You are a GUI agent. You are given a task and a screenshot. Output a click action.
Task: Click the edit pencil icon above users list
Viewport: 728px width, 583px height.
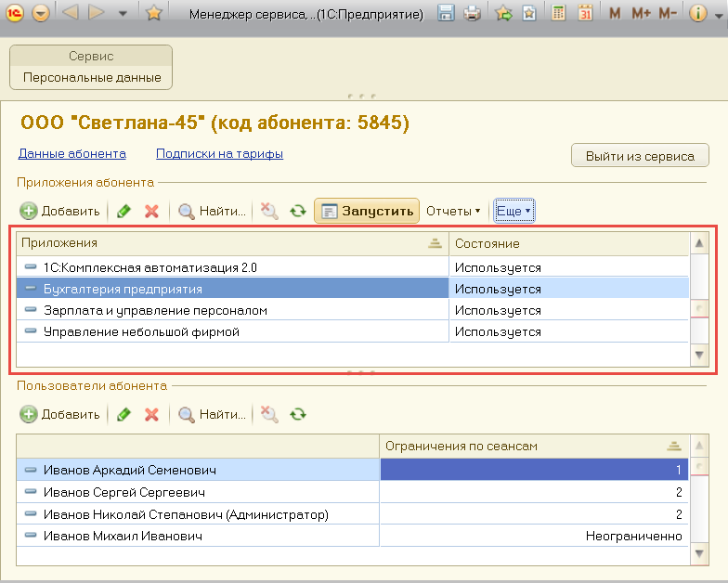(x=123, y=414)
